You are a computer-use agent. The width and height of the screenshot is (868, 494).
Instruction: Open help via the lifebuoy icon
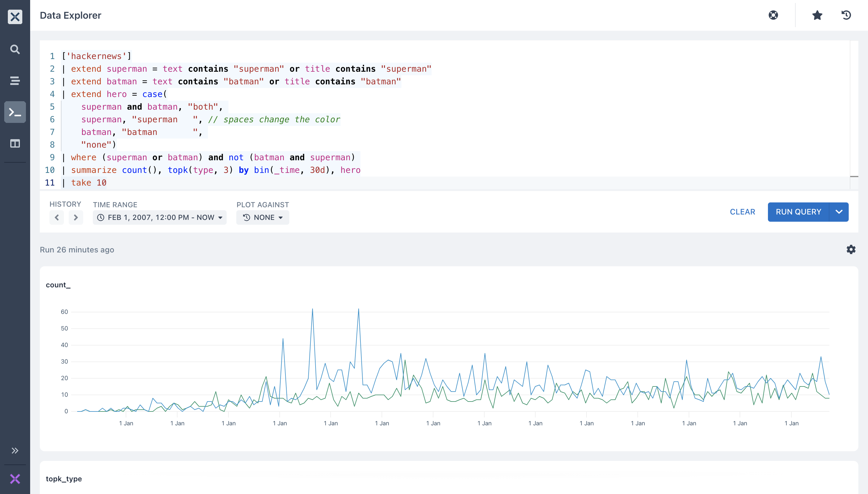pos(773,15)
